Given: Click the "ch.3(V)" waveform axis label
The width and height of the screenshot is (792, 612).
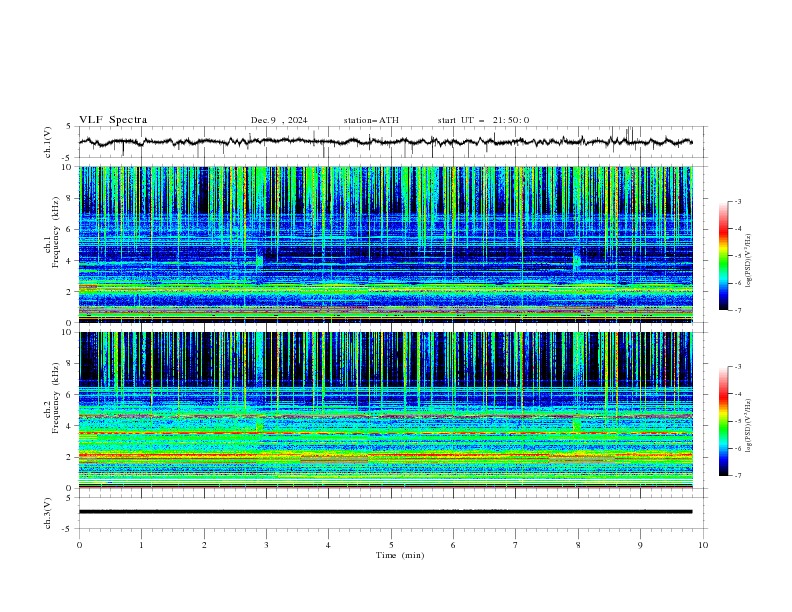Looking at the screenshot, I should pos(48,514).
